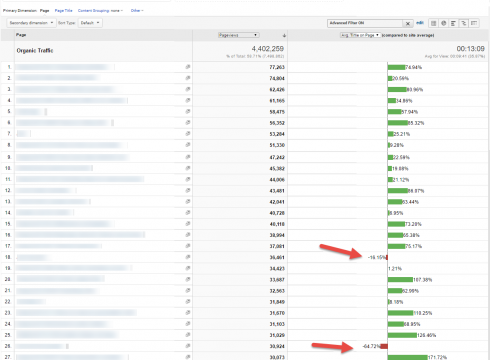
Task: Open row 16 page external link icon
Action: 188,235
